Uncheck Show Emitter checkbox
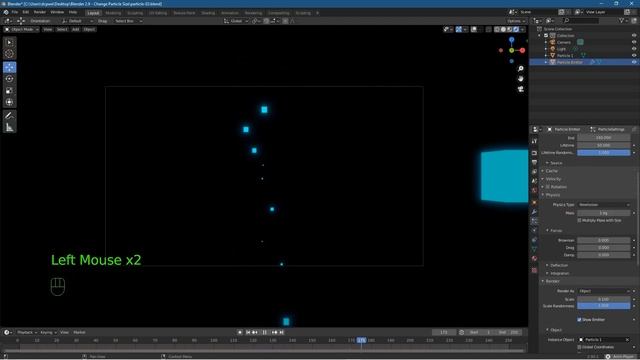 pos(579,320)
